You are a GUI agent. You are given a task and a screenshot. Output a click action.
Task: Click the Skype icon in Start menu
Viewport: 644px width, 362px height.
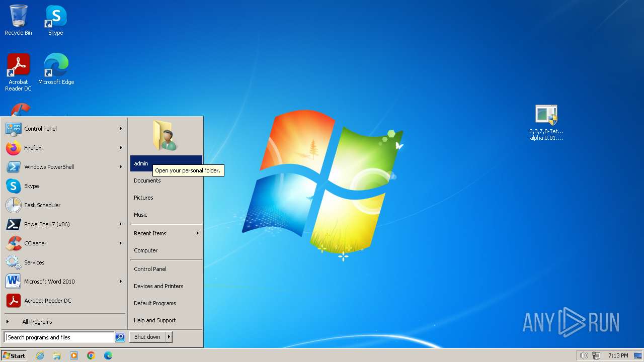(13, 186)
